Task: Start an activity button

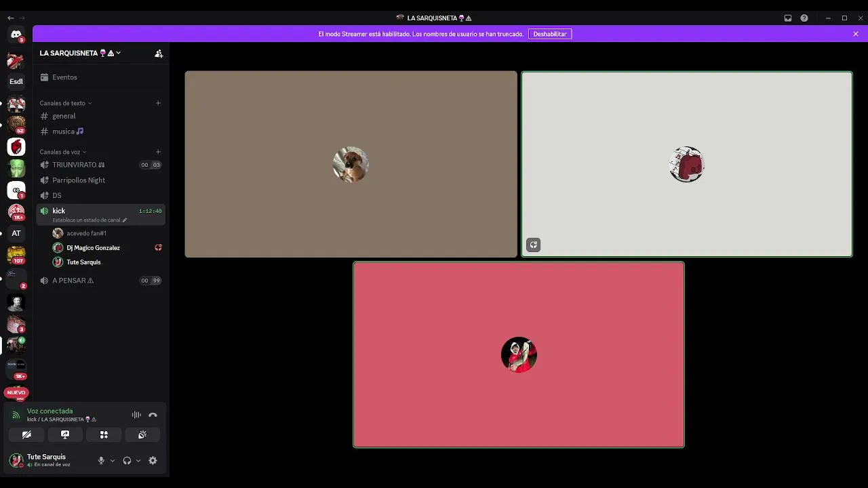Action: 104,434
